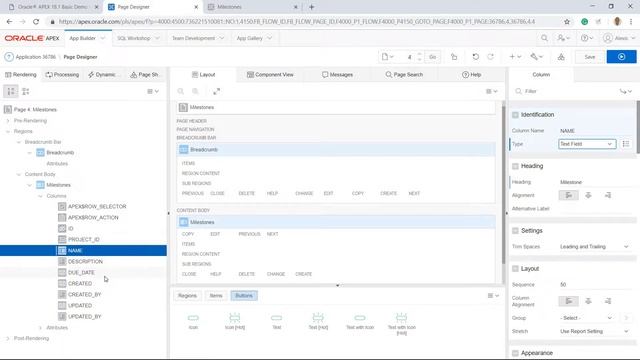Image resolution: width=640 pixels, height=360 pixels.
Task: Open the SQL Workshop menu
Action: tap(138, 38)
